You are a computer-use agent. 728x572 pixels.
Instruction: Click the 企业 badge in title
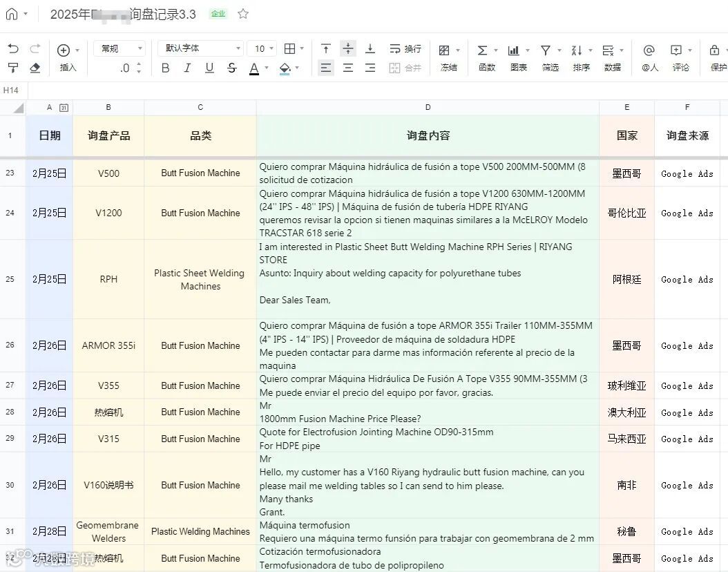[x=218, y=14]
